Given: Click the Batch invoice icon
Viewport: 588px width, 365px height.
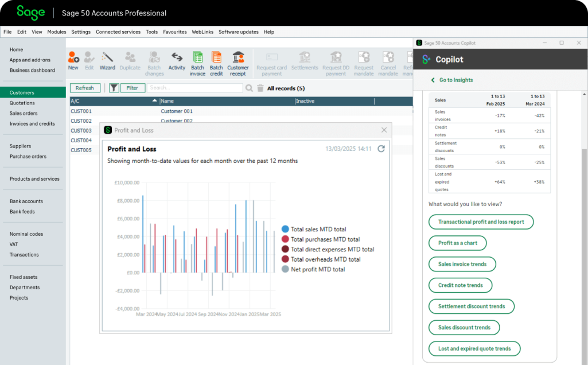Looking at the screenshot, I should click(x=197, y=63).
